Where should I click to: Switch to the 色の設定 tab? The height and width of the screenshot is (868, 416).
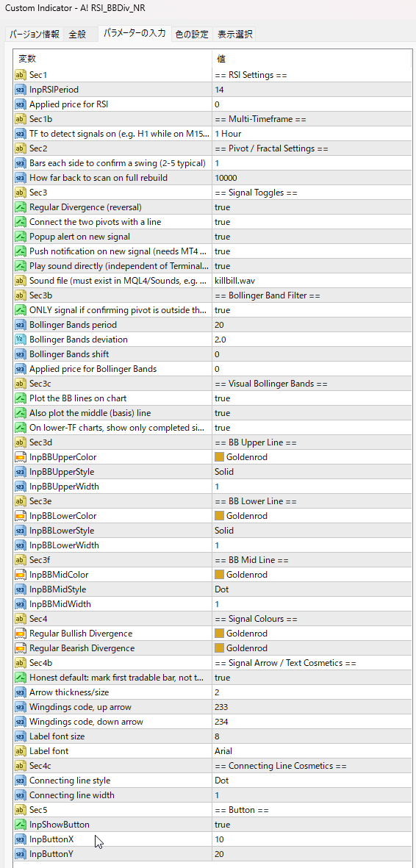point(192,35)
